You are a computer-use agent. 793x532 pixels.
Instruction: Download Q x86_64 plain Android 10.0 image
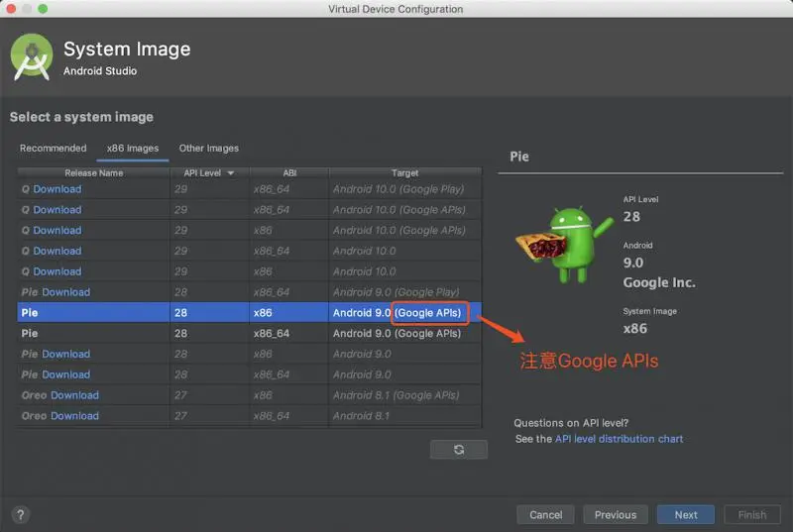pos(57,251)
